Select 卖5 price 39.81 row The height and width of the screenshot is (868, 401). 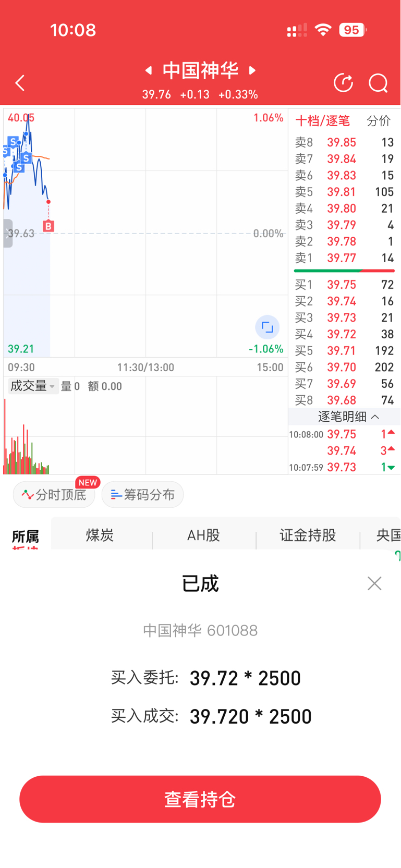point(344,192)
